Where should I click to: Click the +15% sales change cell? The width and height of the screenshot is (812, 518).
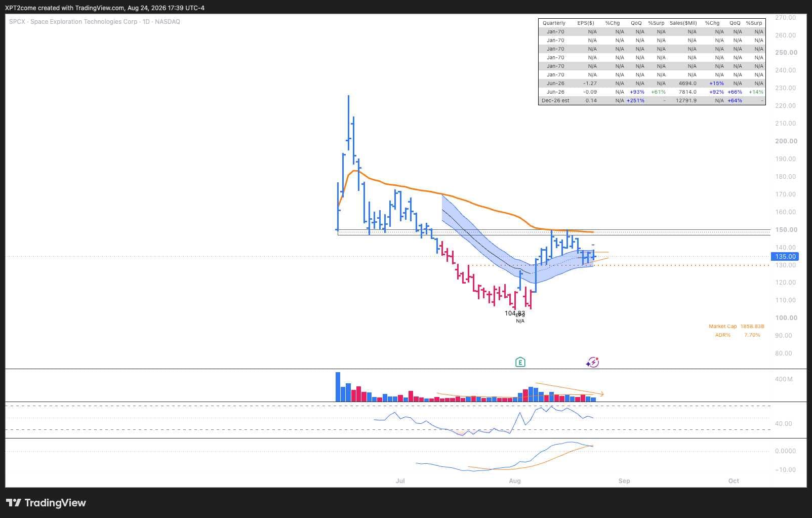tap(716, 84)
